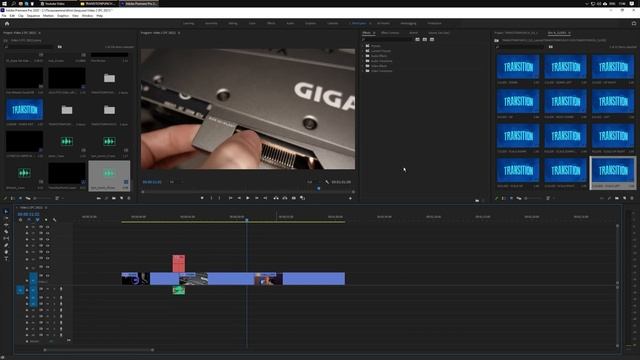Screen dimensions: 640x360
Task: Click the trash icon in Project panel footer
Action: click(x=129, y=198)
